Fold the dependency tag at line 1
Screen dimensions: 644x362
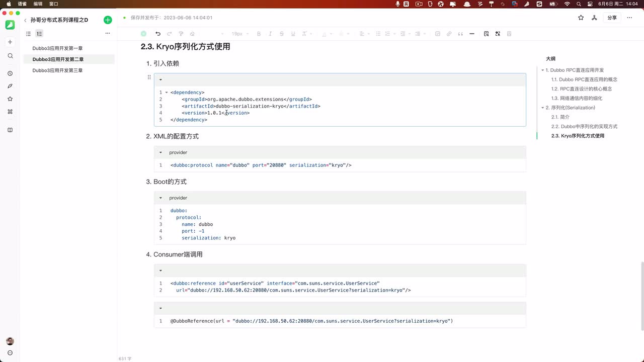coord(167,93)
